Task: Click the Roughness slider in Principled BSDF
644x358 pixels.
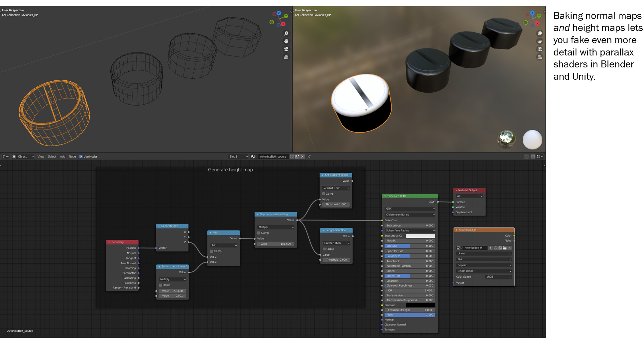Action: (409, 256)
